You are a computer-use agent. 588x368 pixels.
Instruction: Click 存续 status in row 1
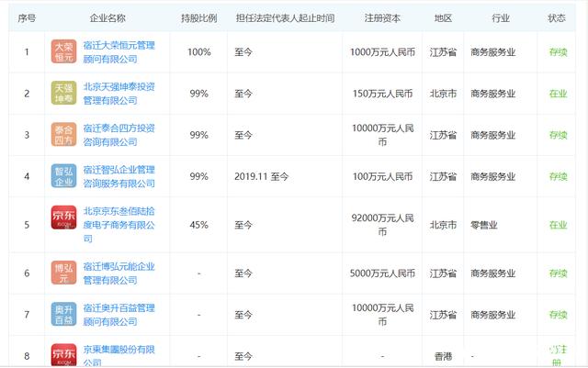(558, 52)
